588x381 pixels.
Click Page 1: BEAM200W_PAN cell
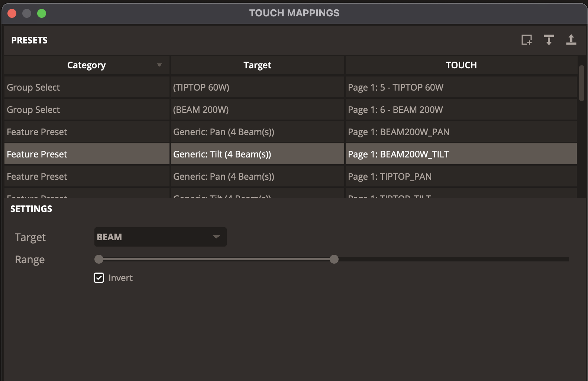click(461, 132)
